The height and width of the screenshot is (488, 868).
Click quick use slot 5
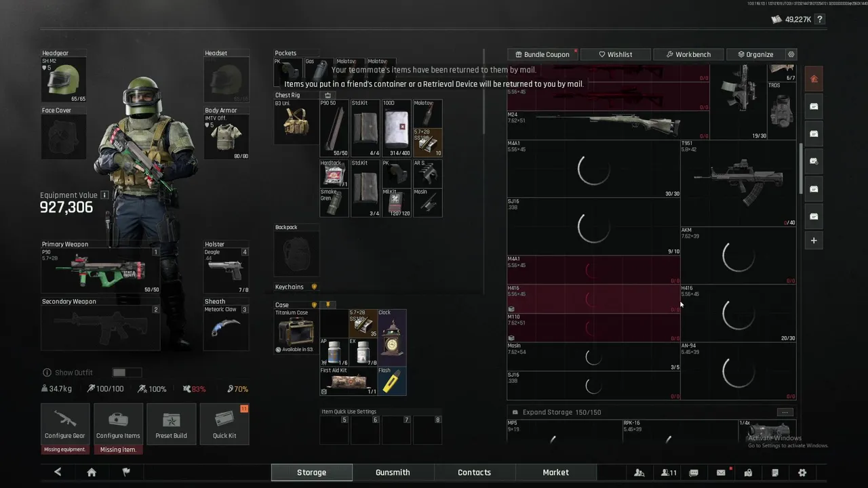tap(334, 430)
